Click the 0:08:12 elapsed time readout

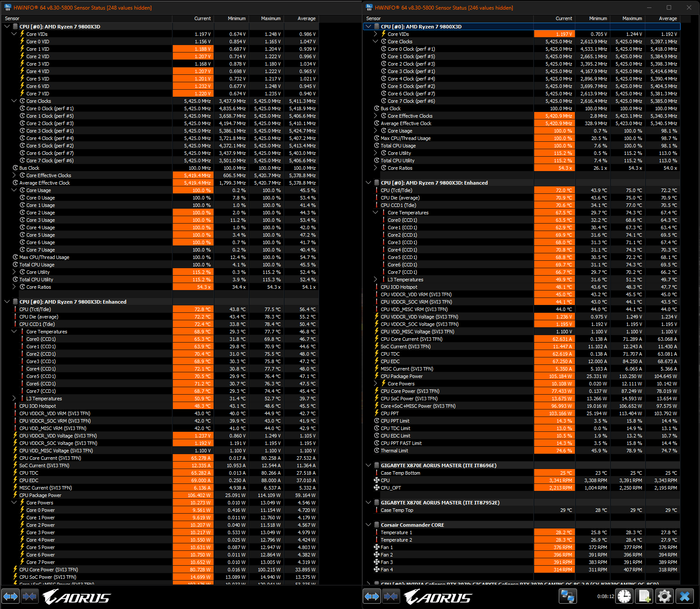coord(605,596)
